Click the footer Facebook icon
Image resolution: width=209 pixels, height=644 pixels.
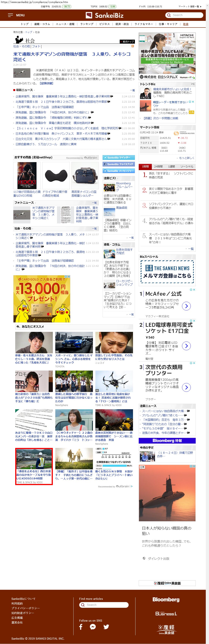(81, 627)
